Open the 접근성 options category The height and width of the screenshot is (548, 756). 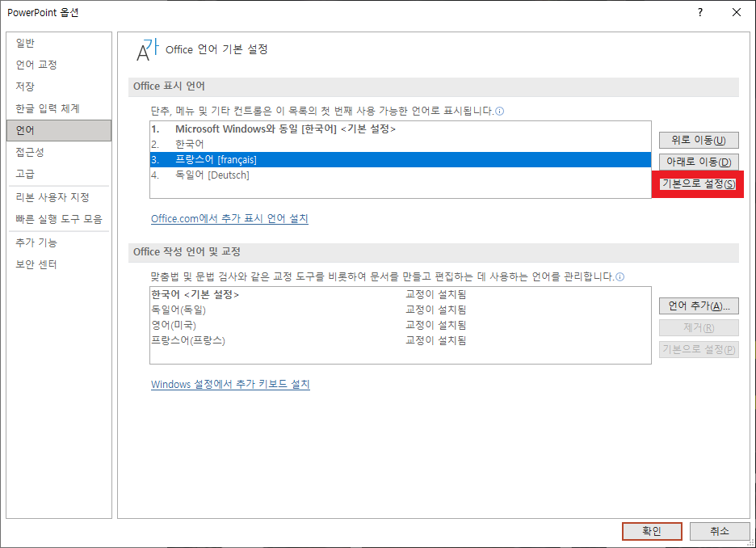(x=59, y=152)
